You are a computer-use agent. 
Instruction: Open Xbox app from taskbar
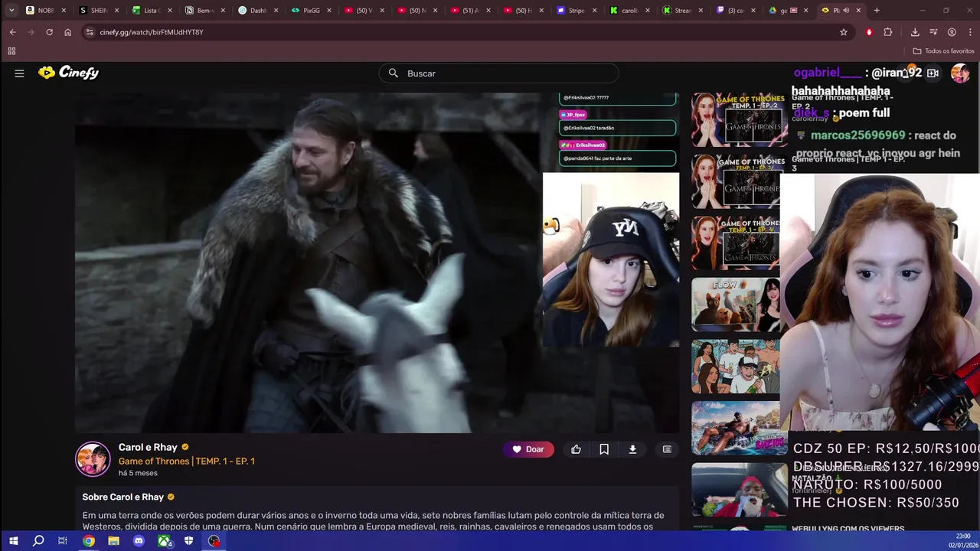coord(164,541)
